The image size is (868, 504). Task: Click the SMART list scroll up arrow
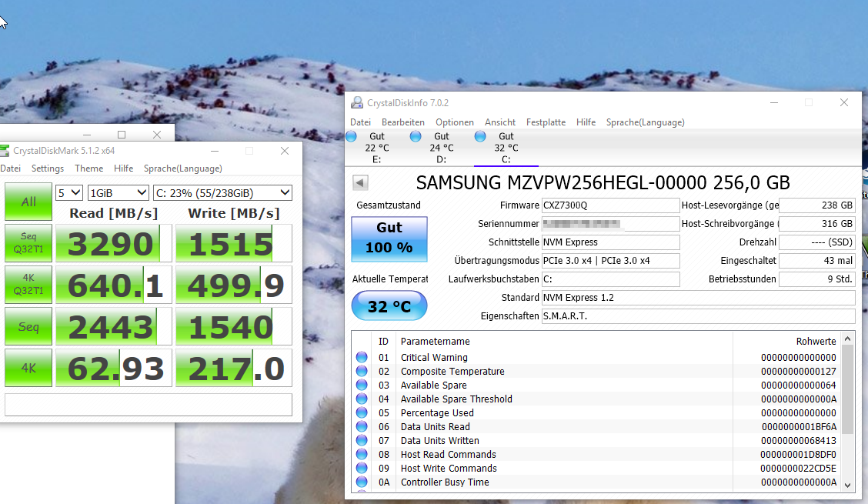coord(847,339)
